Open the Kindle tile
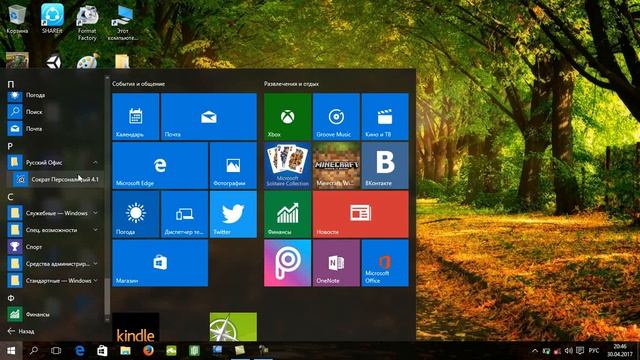This screenshot has width=640, height=360. click(136, 327)
